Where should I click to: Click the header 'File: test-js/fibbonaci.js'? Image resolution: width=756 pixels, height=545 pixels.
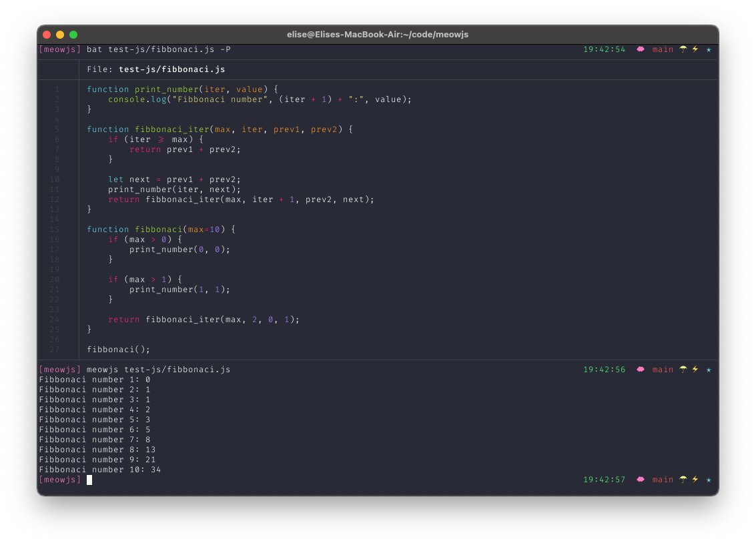pos(155,69)
